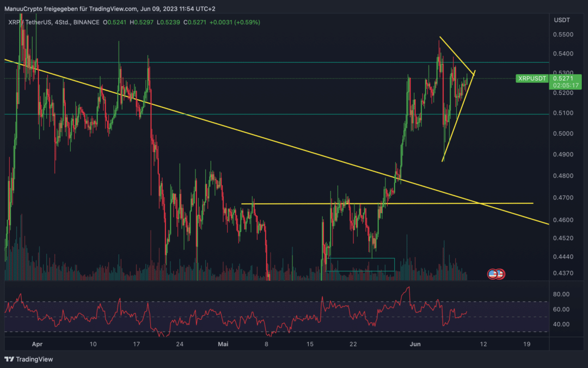Click the +0.0031 (+0.59%) change value

coord(235,22)
